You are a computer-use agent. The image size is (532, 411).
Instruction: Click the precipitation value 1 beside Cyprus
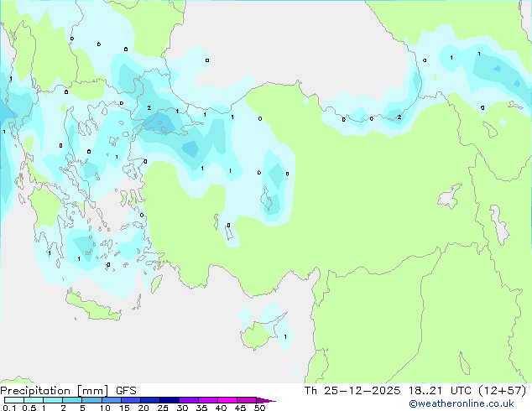(285, 336)
